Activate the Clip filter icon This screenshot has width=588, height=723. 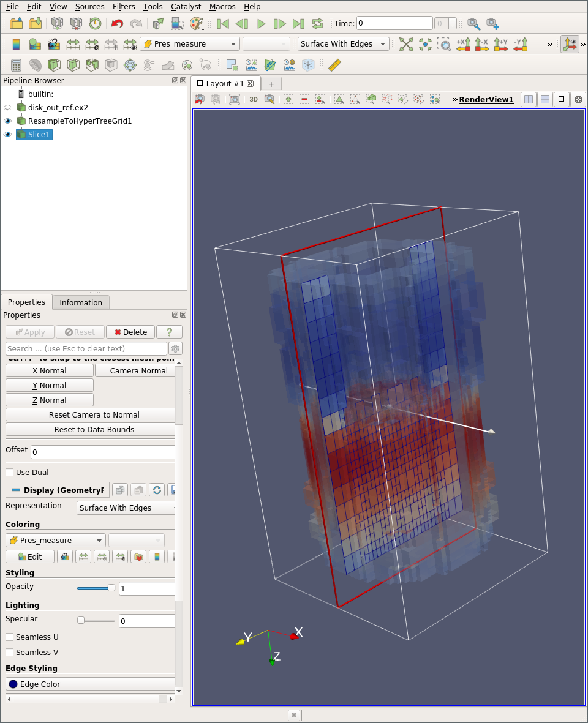click(55, 64)
